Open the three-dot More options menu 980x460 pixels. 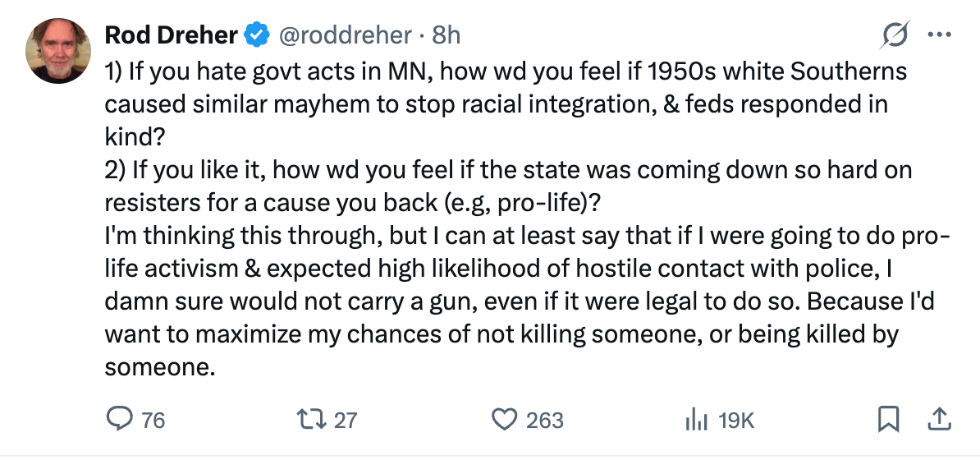click(937, 35)
